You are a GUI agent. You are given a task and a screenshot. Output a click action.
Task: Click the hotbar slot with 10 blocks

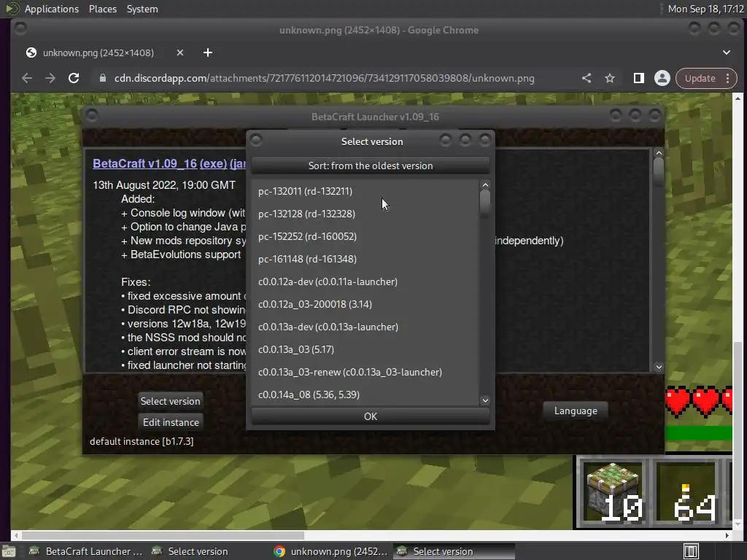[x=614, y=492]
